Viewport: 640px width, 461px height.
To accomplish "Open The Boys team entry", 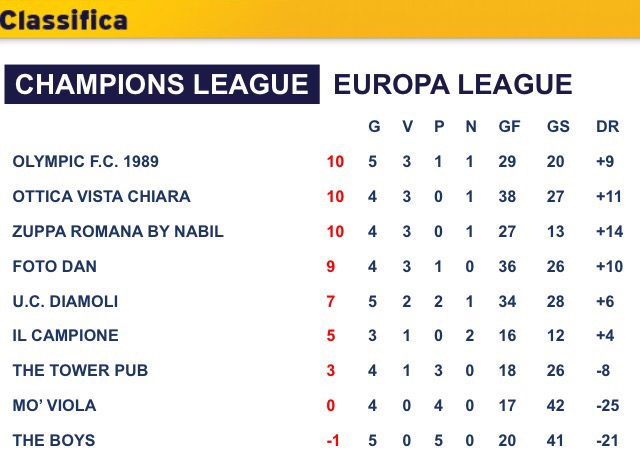I will coord(52,441).
